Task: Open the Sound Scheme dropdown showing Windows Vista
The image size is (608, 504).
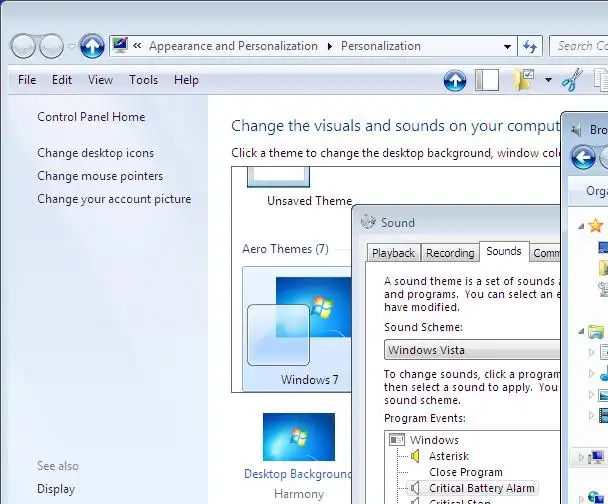Action: 472,350
